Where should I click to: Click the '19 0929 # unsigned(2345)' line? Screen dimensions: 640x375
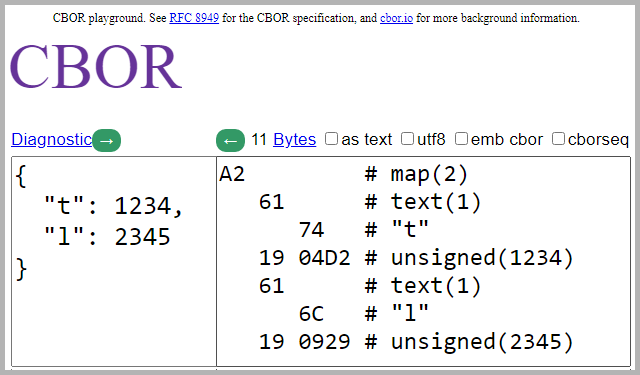416,342
